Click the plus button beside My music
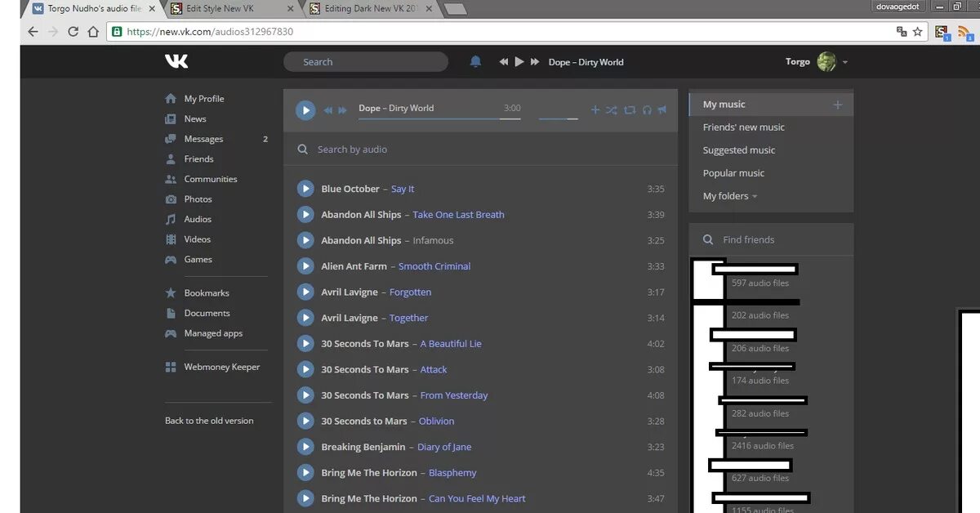 pos(837,105)
